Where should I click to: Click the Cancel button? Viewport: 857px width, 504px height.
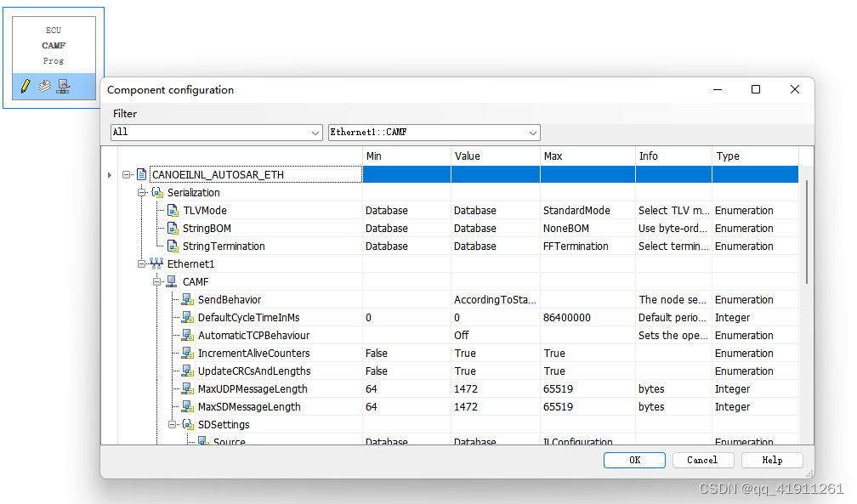[702, 461]
